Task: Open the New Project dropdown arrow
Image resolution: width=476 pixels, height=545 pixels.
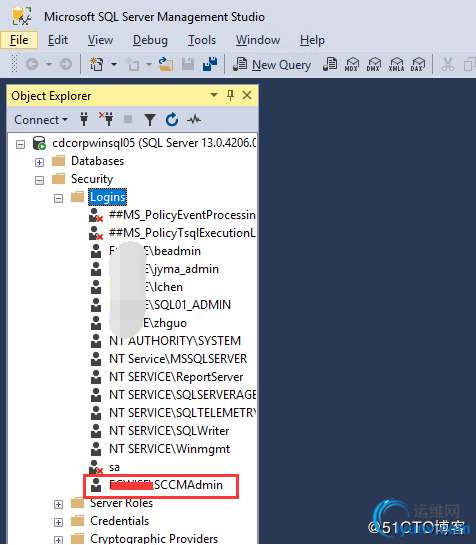Action: [x=114, y=64]
